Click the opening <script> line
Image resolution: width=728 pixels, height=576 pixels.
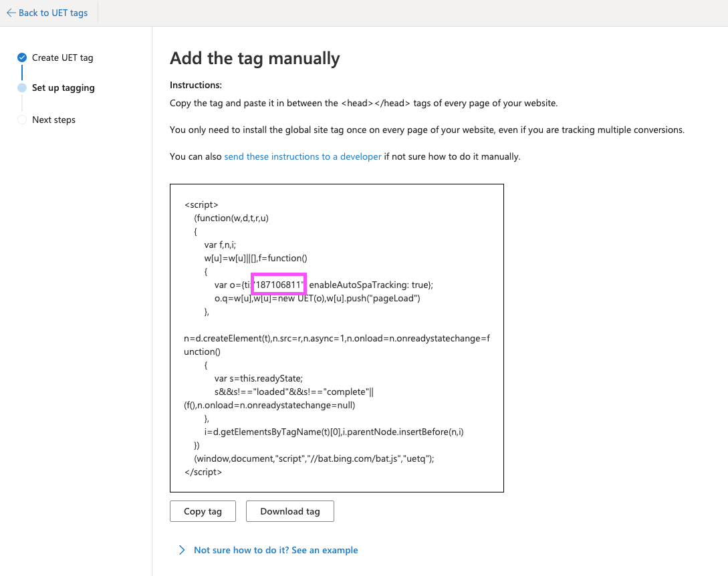(201, 204)
